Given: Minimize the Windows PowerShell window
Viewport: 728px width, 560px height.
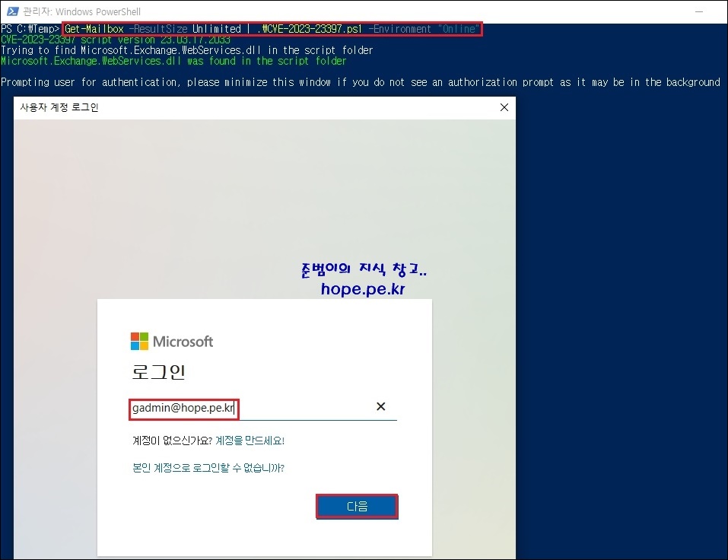Looking at the screenshot, I should pos(699,11).
